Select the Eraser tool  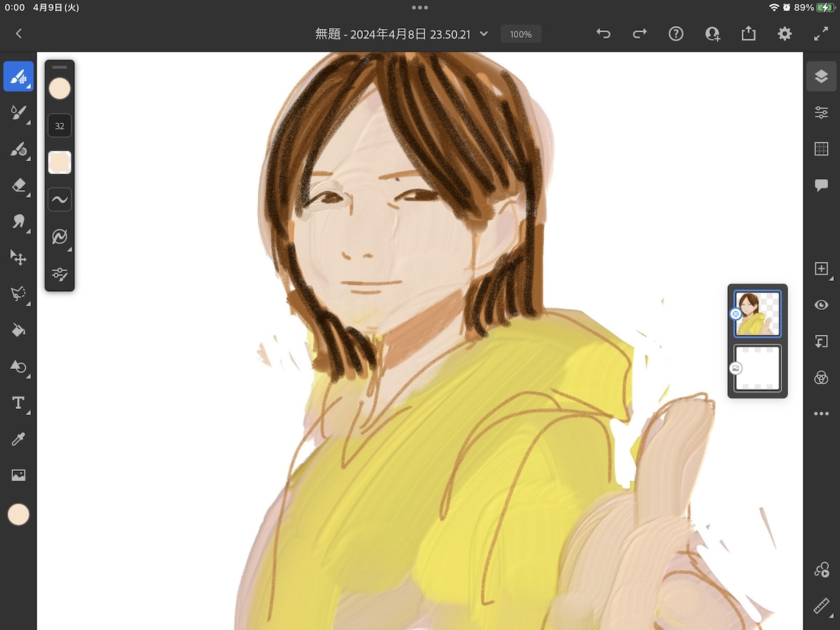pos(19,185)
